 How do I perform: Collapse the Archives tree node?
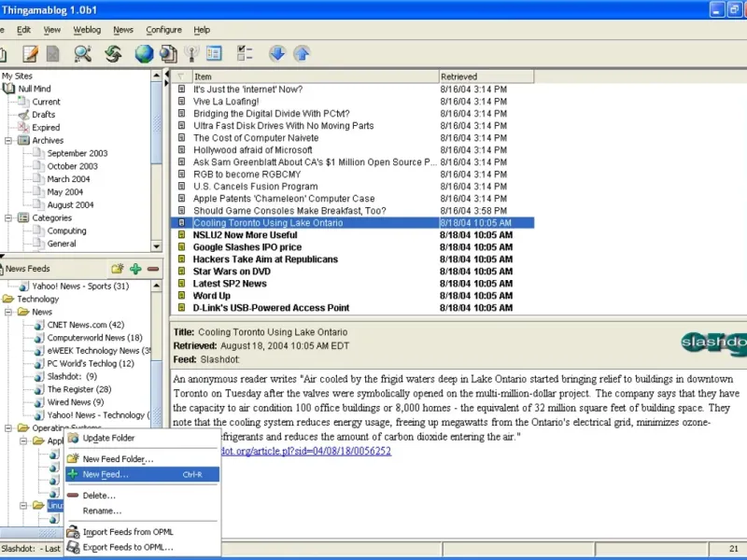pyautogui.click(x=8, y=141)
